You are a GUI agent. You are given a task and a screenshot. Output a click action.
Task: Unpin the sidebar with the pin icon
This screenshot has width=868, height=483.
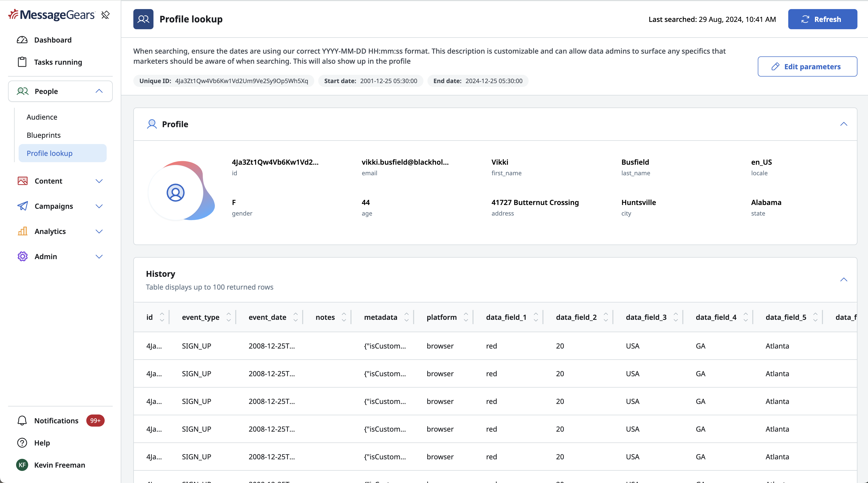pyautogui.click(x=105, y=15)
